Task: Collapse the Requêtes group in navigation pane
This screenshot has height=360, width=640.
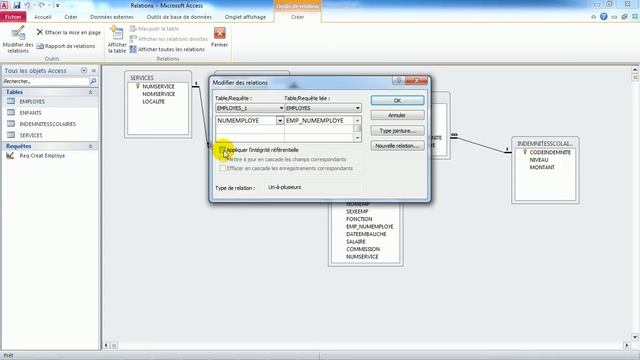Action: click(91, 146)
